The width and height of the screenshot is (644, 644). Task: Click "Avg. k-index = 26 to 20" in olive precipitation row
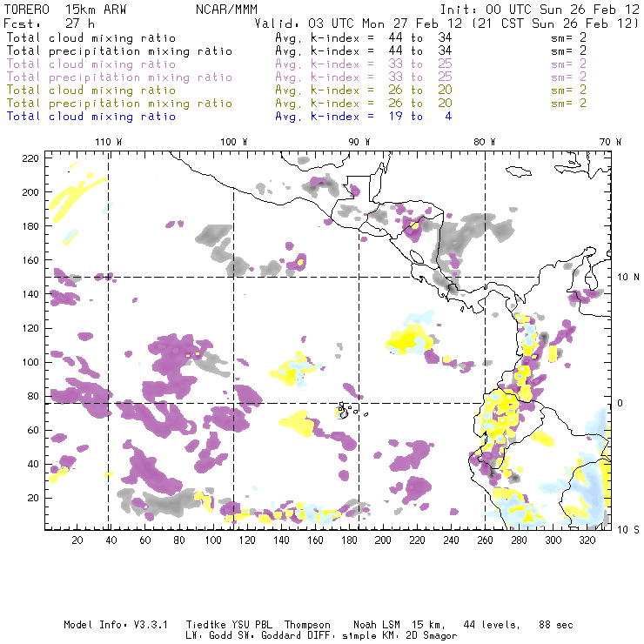[x=364, y=104]
